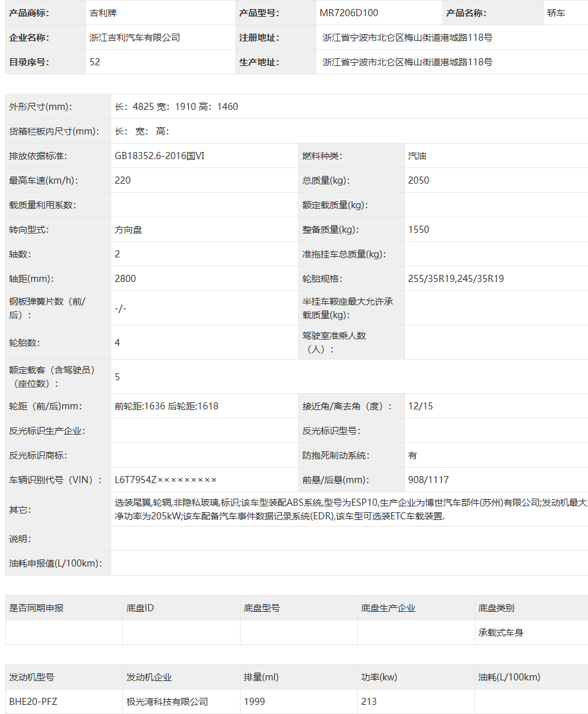588x714 pixels.
Task: Select steering type value 方向盘
Action: point(128,230)
